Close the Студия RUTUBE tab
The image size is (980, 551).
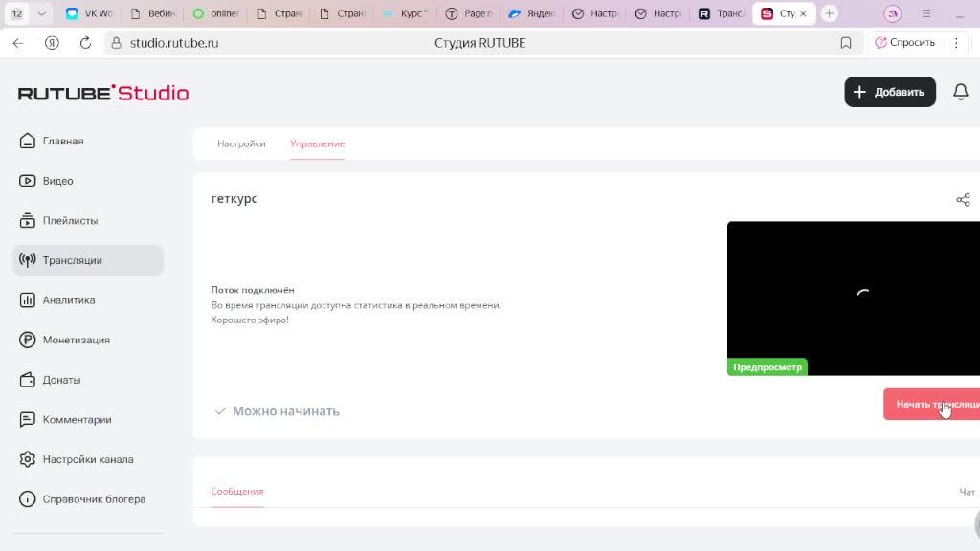803,13
